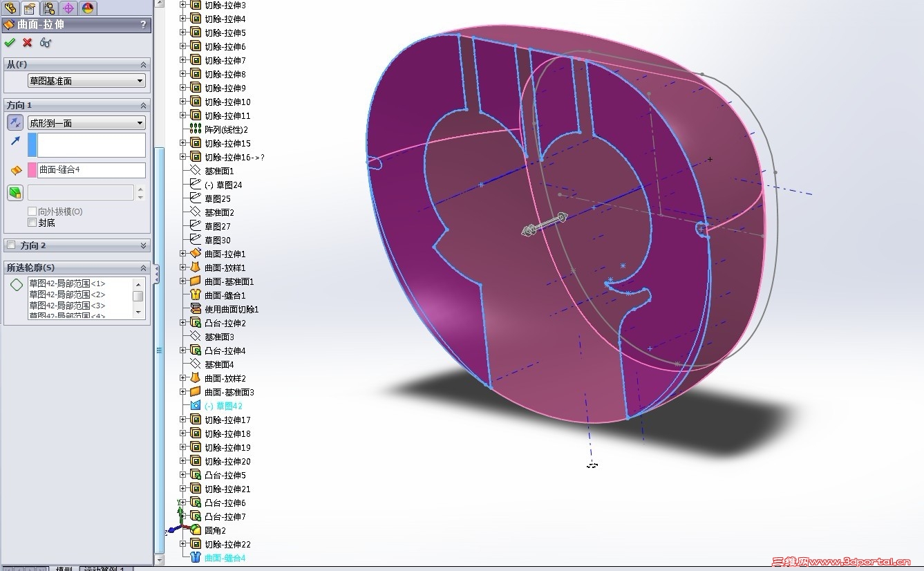Viewport: 924px width, 571px height.
Task: Click the 切除-拉伸3 feature icon
Action: 196,5
